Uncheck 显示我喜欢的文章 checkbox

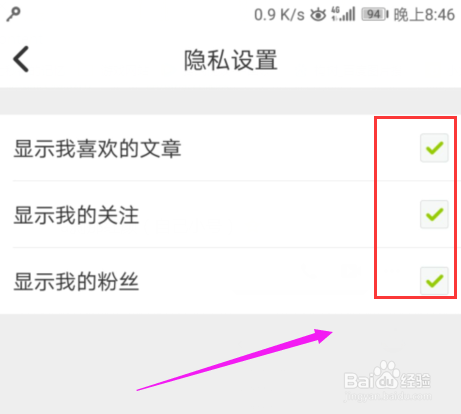click(x=434, y=148)
